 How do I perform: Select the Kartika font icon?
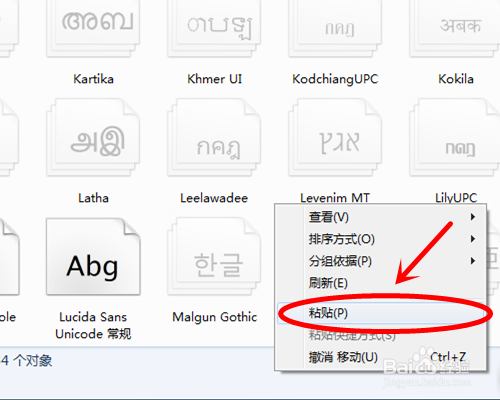pos(93,28)
